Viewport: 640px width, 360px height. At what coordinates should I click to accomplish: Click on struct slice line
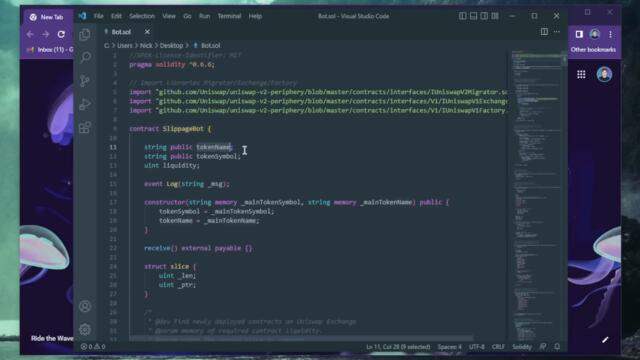170,267
